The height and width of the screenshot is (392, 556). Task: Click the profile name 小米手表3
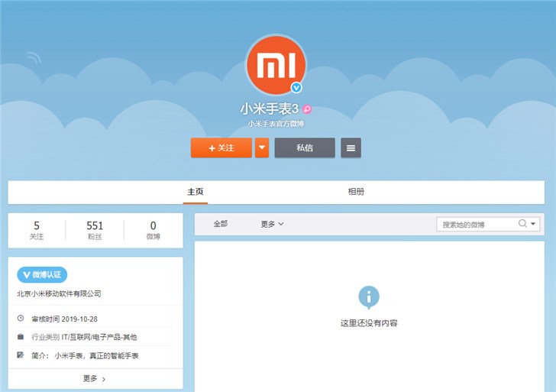[269, 109]
